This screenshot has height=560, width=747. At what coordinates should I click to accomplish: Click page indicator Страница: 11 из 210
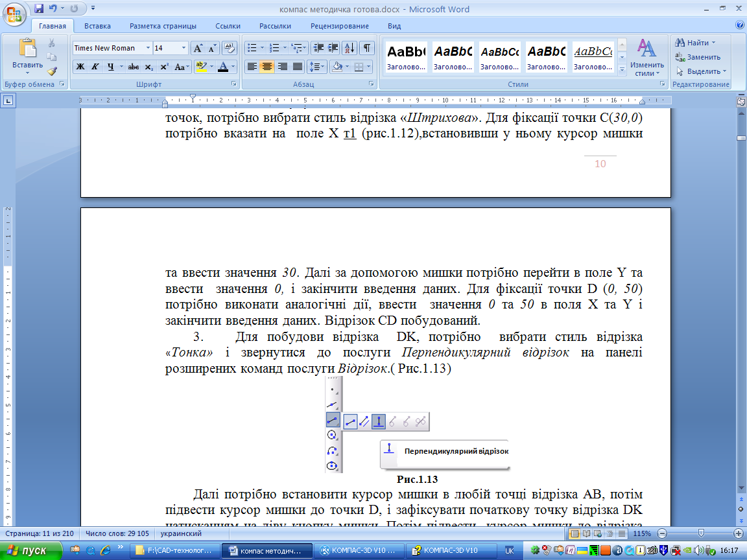tap(40, 534)
